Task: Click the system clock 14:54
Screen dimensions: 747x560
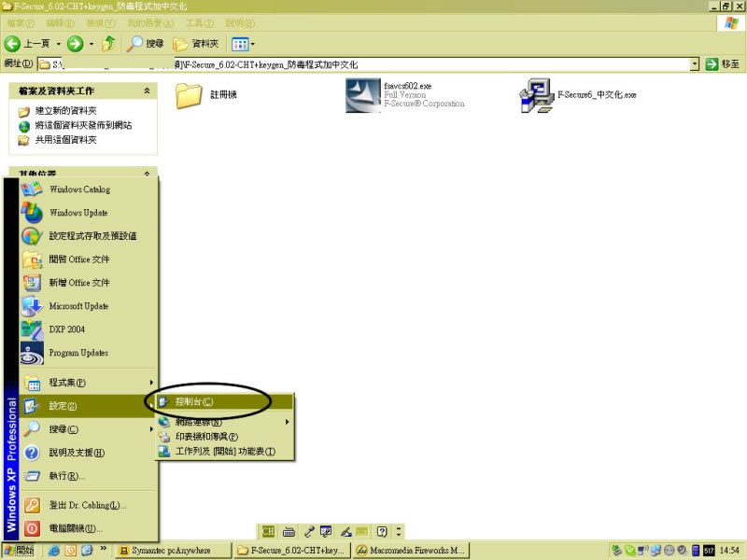Action: pos(729,551)
